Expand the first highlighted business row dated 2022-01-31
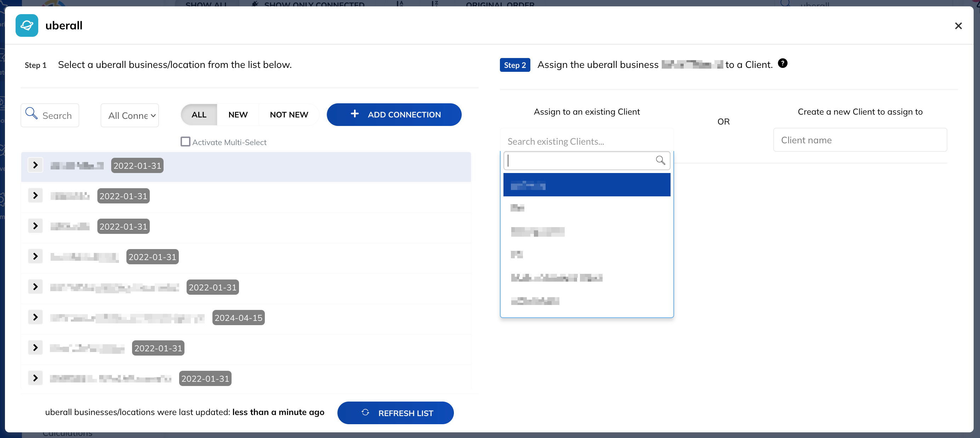This screenshot has width=980, height=438. [35, 165]
